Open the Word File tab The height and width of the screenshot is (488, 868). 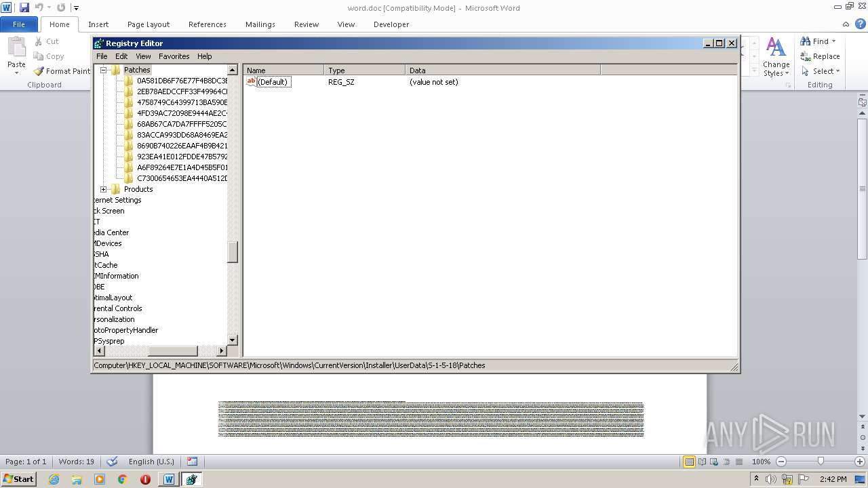coord(19,24)
